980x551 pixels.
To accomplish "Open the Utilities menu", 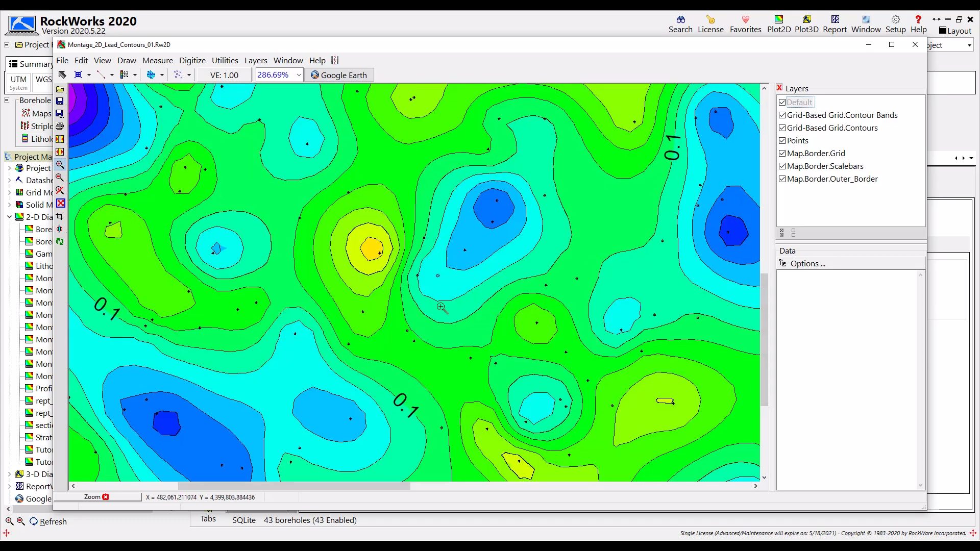I will (x=225, y=60).
